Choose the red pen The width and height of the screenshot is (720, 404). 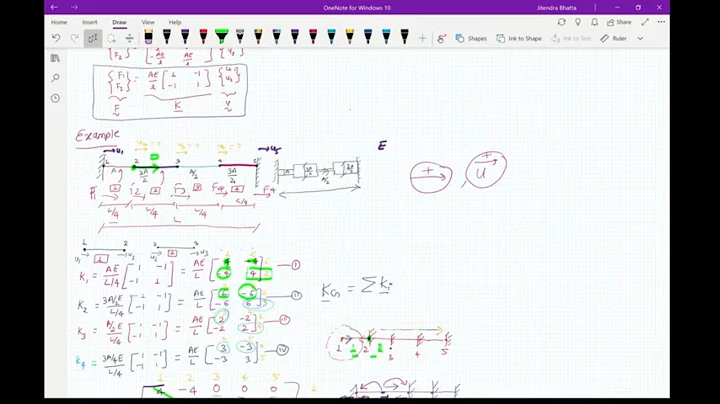[x=203, y=37]
